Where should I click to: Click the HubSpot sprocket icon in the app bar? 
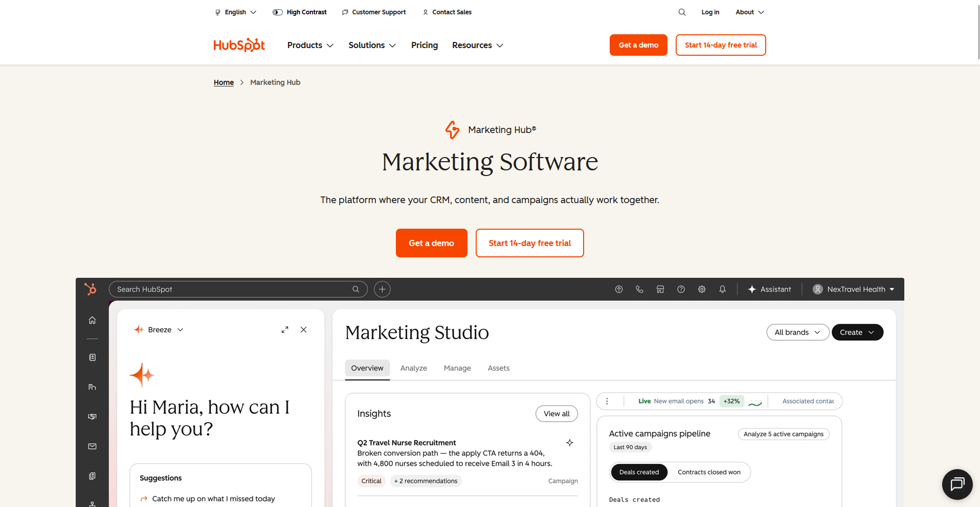91,289
